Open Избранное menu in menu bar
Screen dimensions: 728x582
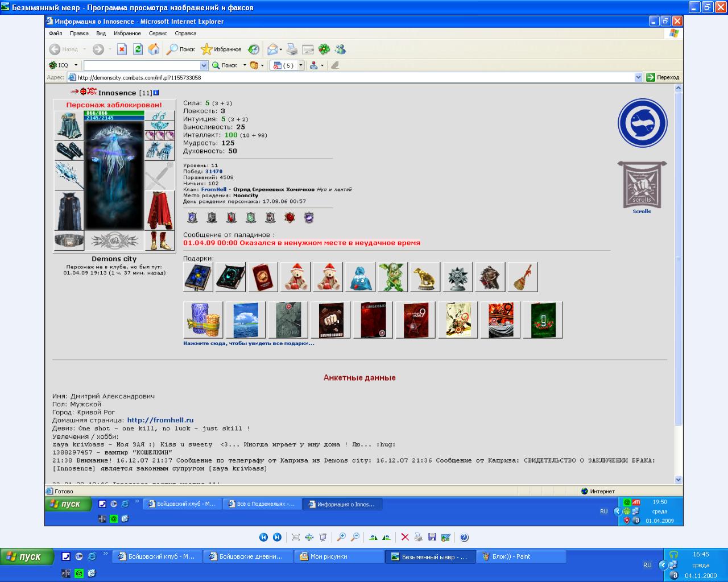tap(127, 34)
